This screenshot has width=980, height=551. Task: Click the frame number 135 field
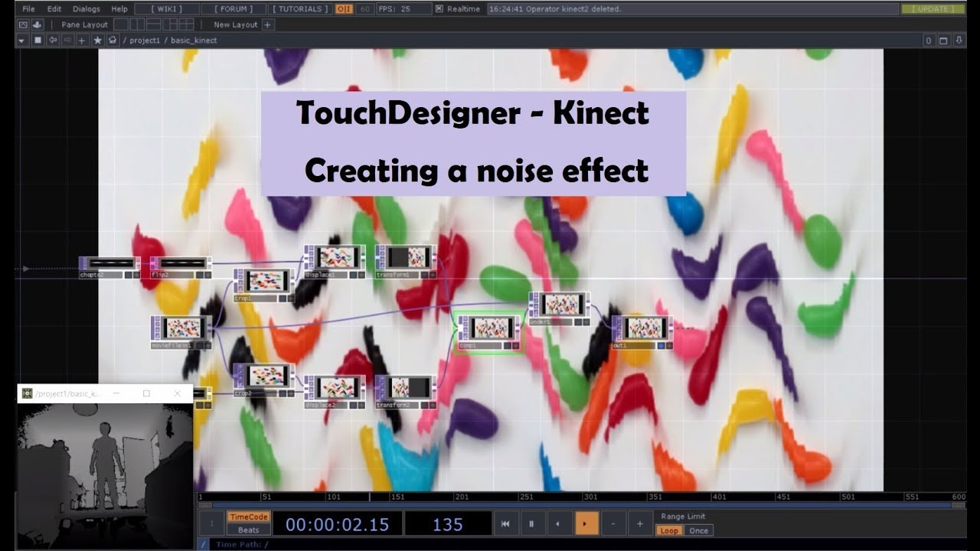448,524
